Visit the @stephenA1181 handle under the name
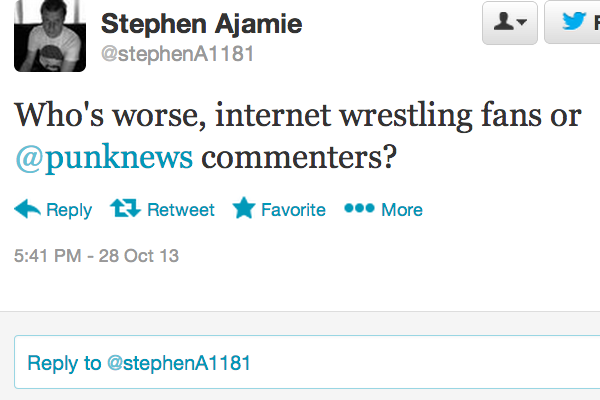The image size is (600, 400). tap(178, 53)
